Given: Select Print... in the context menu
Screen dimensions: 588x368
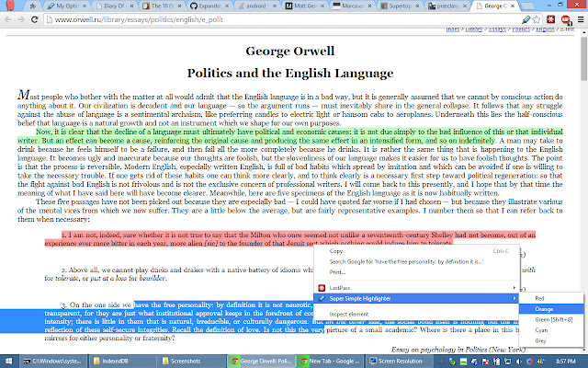Looking at the screenshot, I should click(337, 272).
